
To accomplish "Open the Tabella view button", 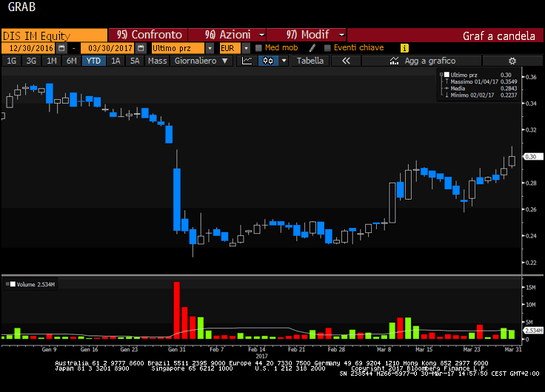I will [310, 61].
